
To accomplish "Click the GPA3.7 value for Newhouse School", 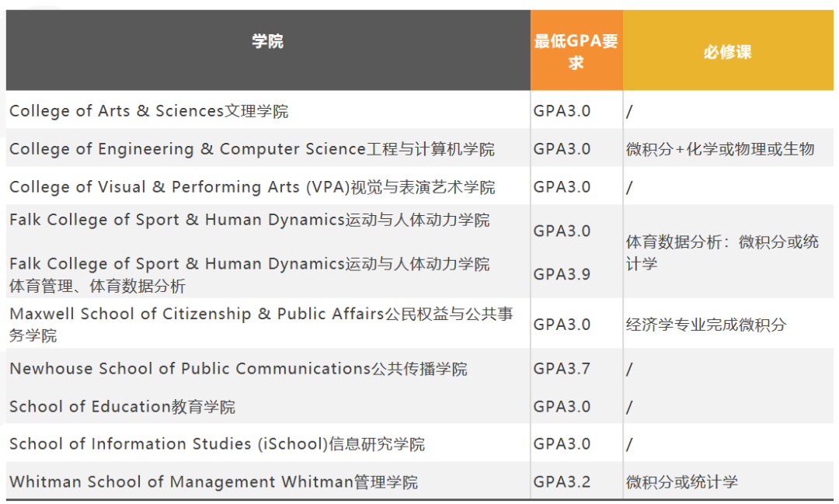I will 562,369.
